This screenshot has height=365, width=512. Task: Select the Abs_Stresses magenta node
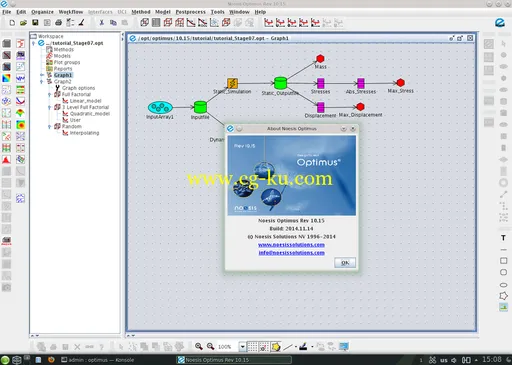coord(361,83)
